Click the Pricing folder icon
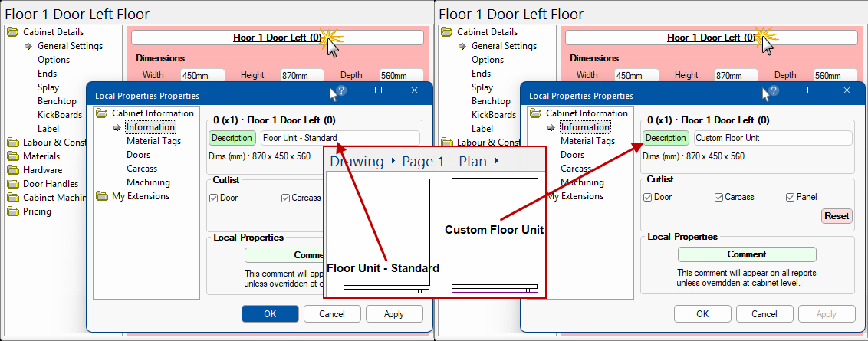 coord(12,211)
